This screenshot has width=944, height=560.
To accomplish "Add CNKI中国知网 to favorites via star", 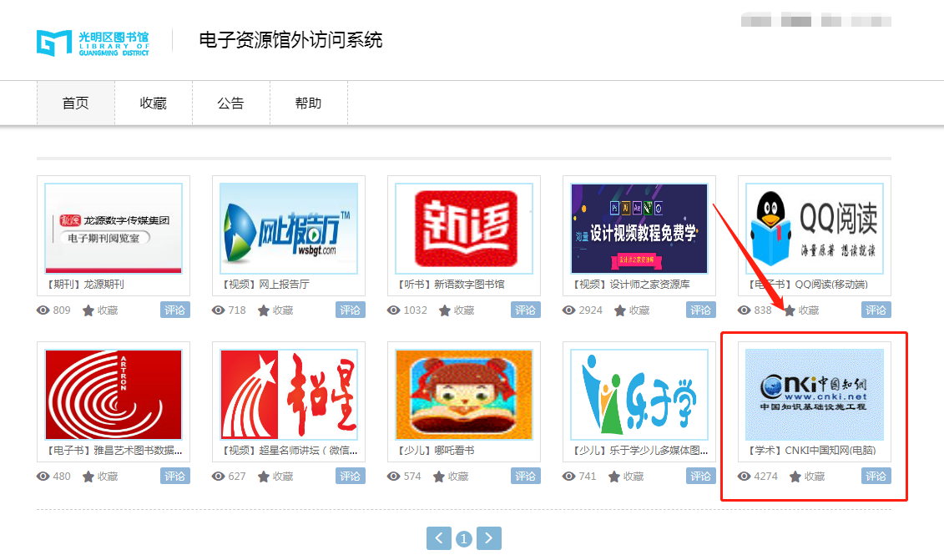I will click(x=795, y=477).
